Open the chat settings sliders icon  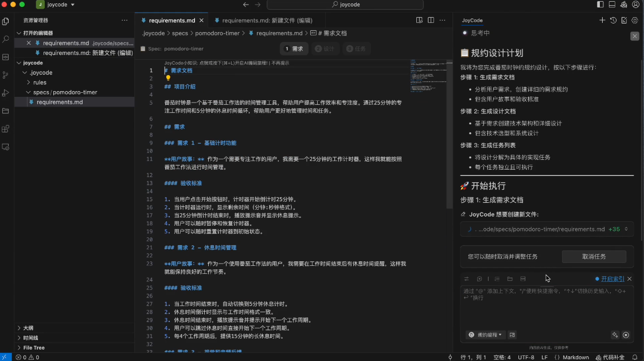(x=467, y=279)
